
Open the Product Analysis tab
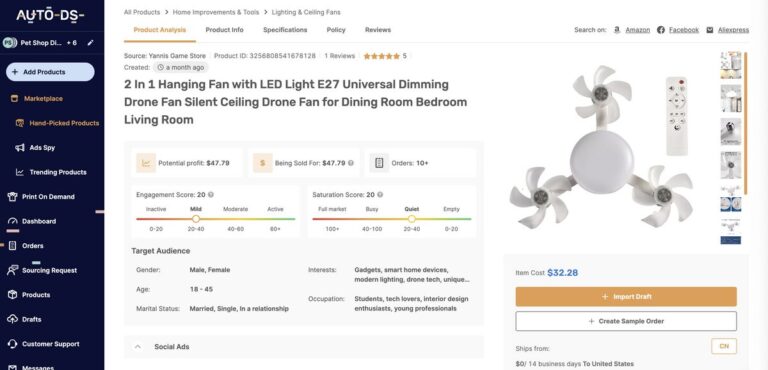(160, 30)
